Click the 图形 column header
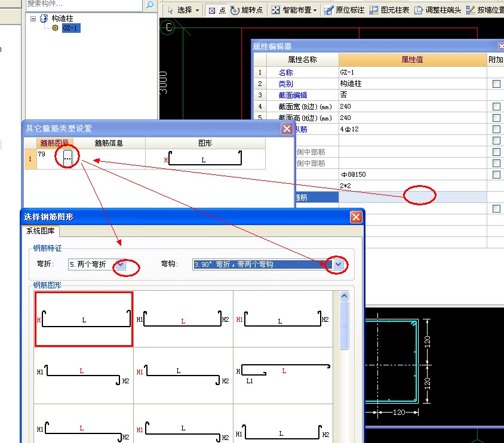This screenshot has width=504, height=443. click(x=205, y=143)
